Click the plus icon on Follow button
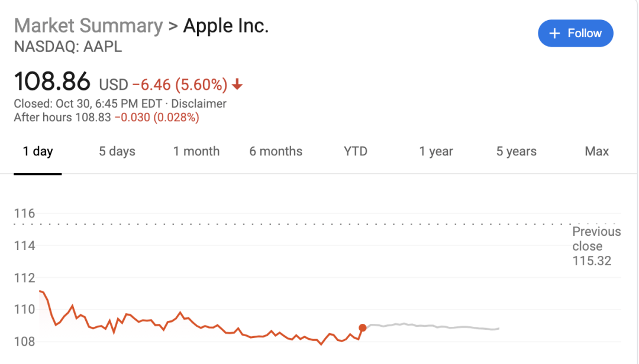The height and width of the screenshot is (364, 639). click(x=554, y=34)
